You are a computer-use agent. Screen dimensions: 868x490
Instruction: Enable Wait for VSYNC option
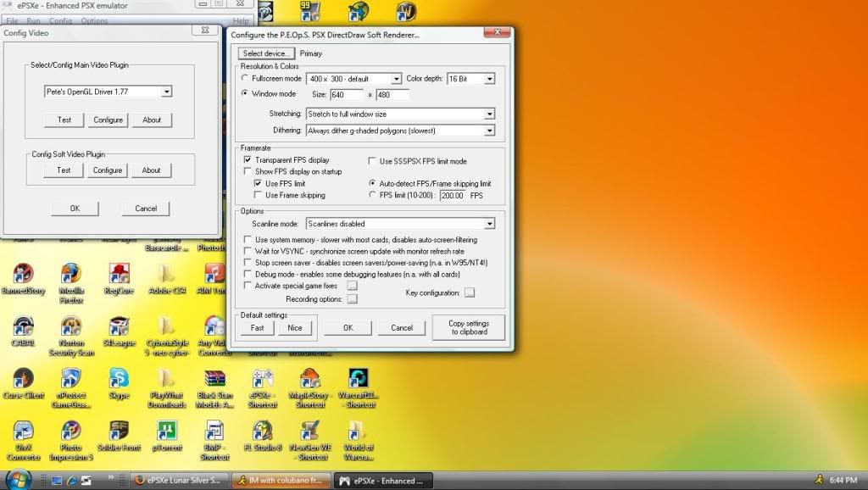pos(248,251)
